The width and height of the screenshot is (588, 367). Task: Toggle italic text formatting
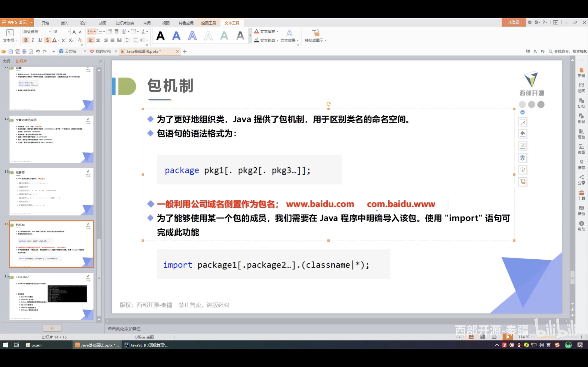click(33, 40)
